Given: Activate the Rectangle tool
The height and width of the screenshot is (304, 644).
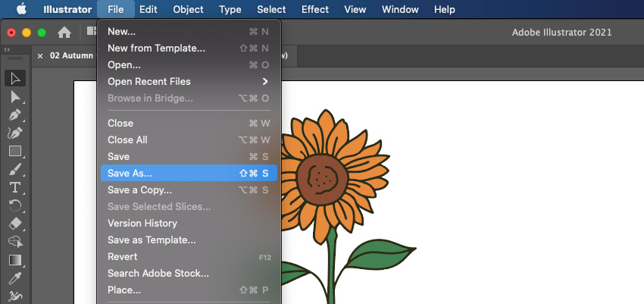Looking at the screenshot, I should click(15, 151).
